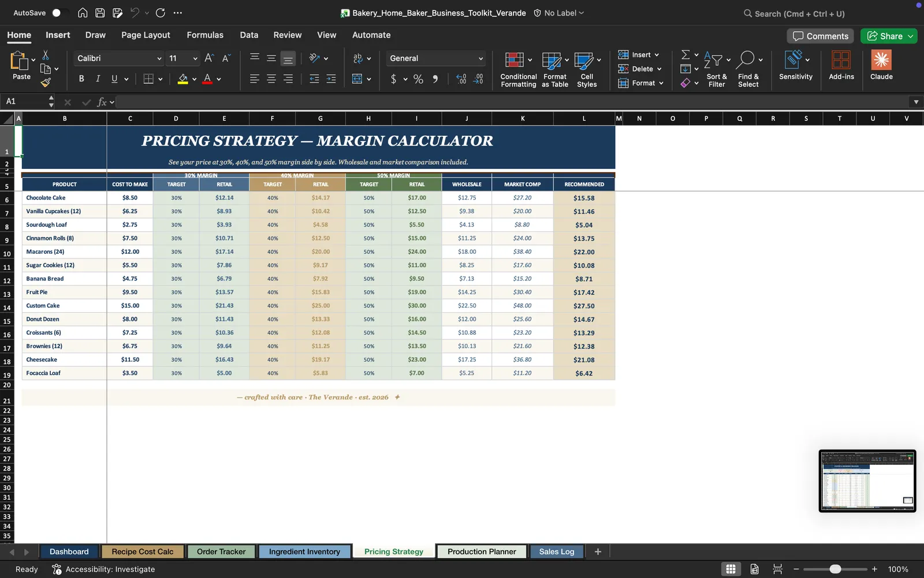Toggle italic formatting
Viewport: 924px width, 578px height.
click(98, 79)
